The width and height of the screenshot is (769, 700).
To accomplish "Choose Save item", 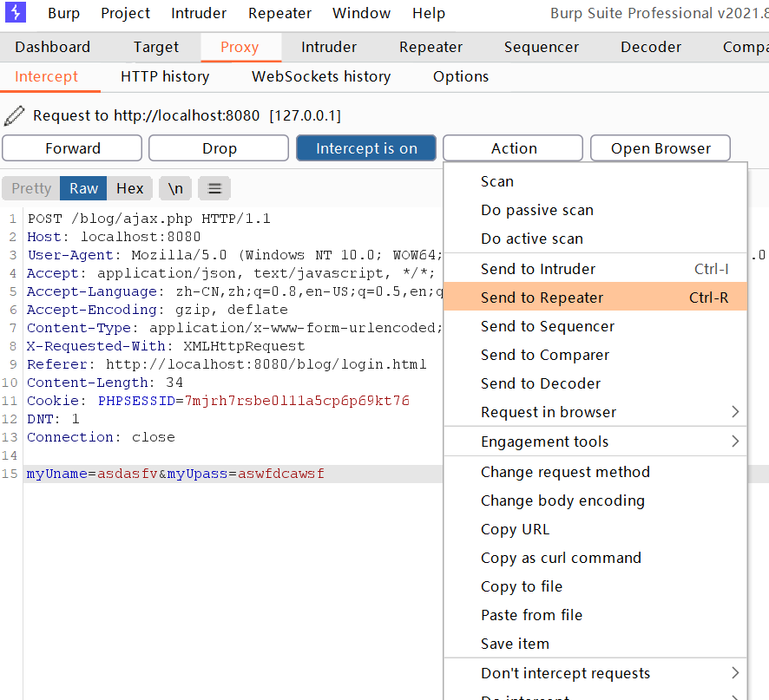I will (x=595, y=644).
